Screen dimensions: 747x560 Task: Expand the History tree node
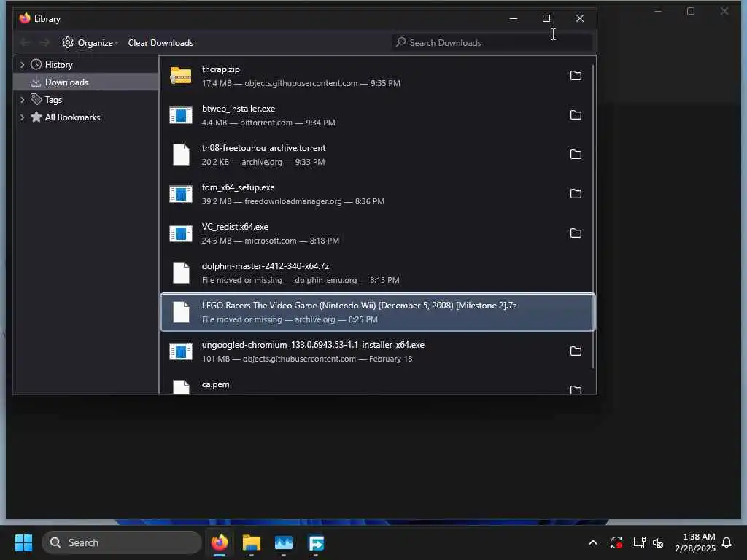(x=22, y=65)
